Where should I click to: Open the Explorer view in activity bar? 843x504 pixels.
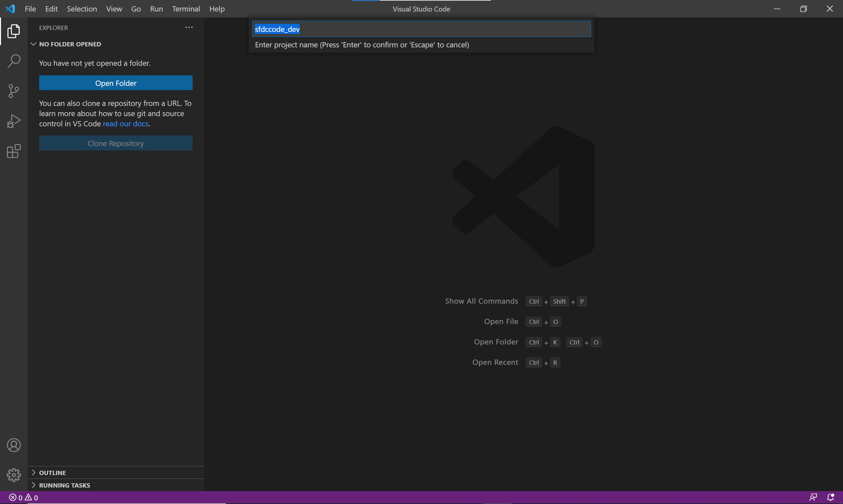[14, 31]
